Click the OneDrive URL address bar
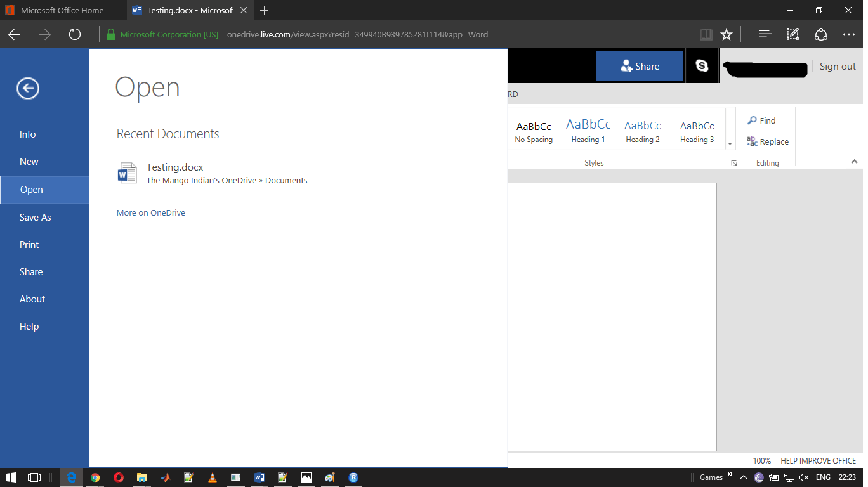This screenshot has width=868, height=487. [357, 34]
